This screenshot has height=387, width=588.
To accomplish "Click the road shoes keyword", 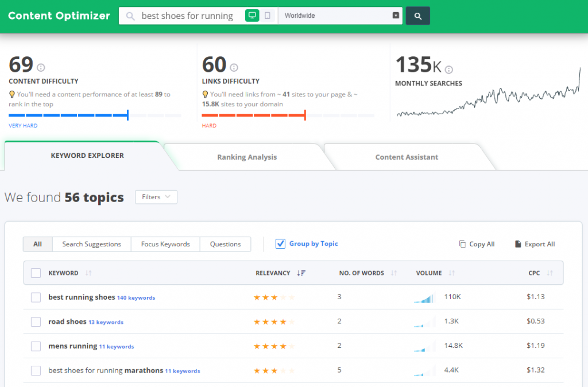I will [67, 322].
